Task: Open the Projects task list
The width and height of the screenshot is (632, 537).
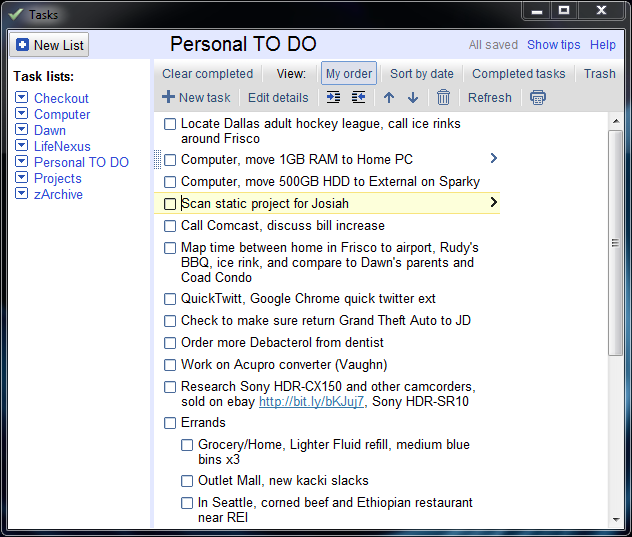Action: tap(58, 178)
